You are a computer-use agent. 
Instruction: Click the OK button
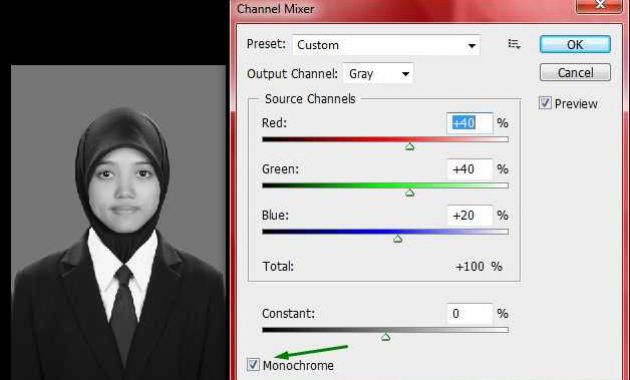click(575, 44)
